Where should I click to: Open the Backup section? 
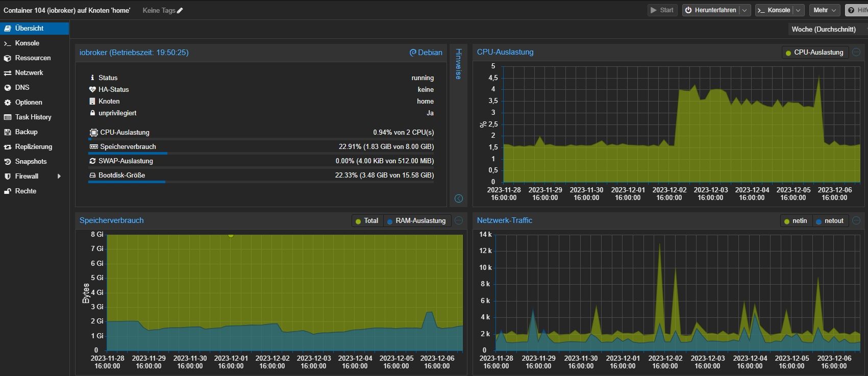point(34,132)
